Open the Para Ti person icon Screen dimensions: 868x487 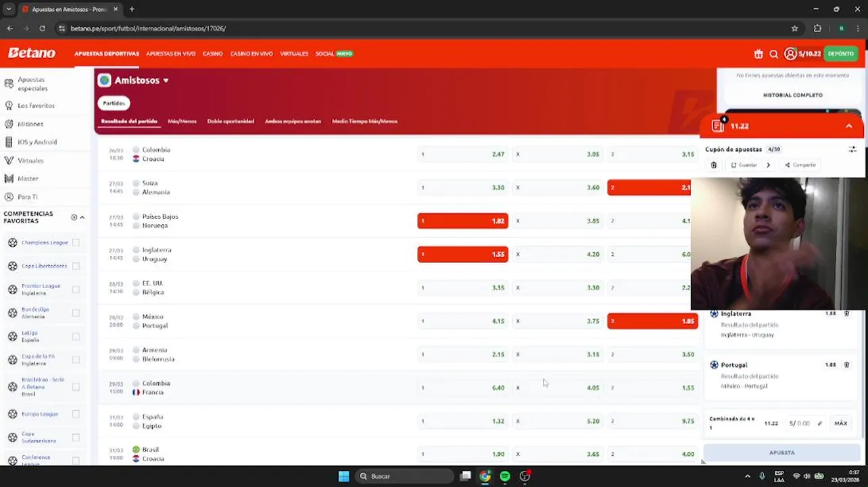pyautogui.click(x=9, y=197)
